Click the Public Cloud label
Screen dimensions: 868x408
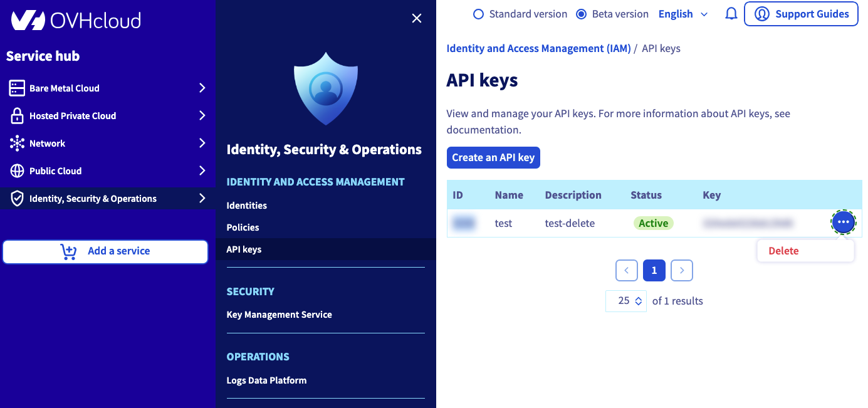[56, 171]
